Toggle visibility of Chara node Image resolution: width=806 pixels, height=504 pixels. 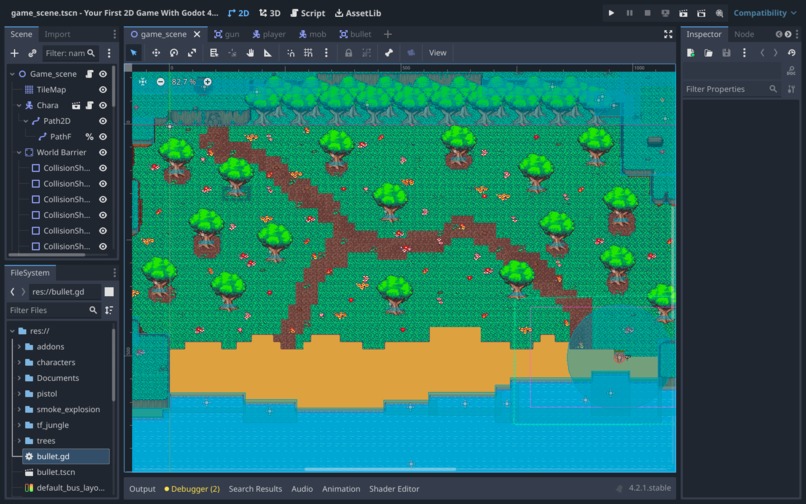[x=103, y=105]
